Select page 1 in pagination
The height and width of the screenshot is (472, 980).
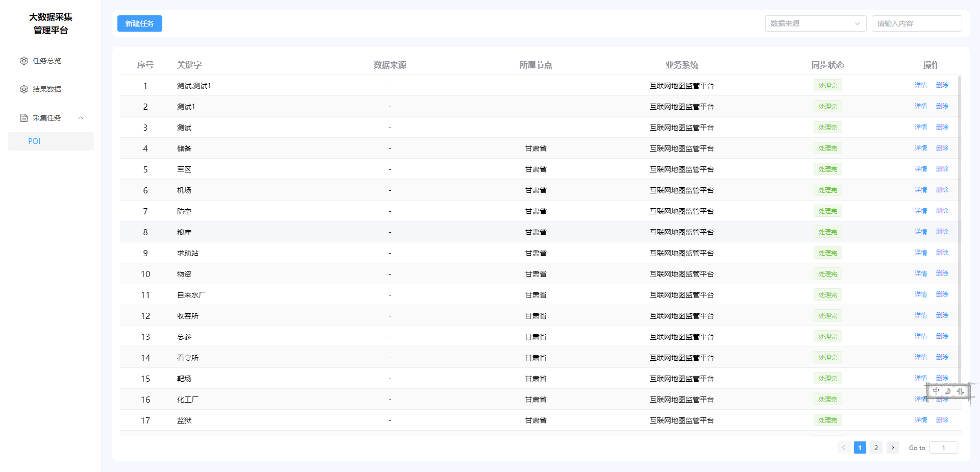coord(860,448)
